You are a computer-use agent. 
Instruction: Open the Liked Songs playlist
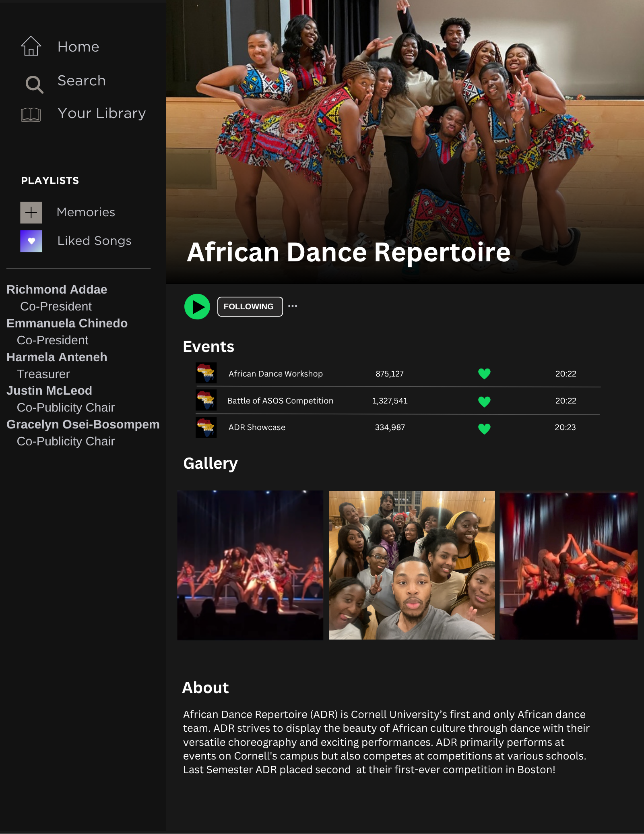(95, 241)
